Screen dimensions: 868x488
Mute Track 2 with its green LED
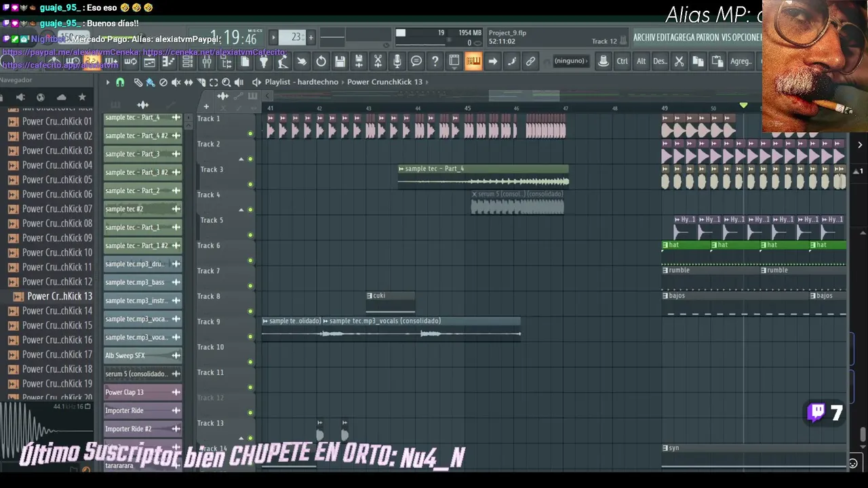[250, 159]
